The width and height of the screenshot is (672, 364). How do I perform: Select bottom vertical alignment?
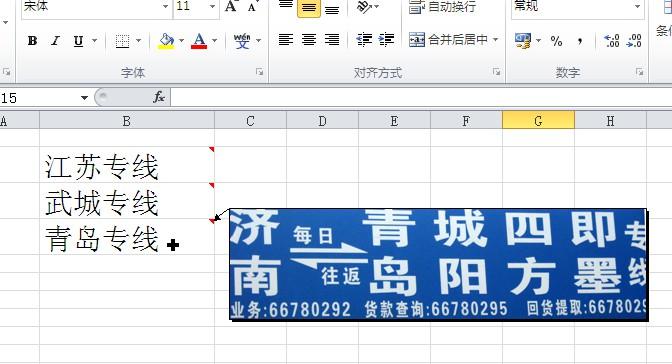coord(332,7)
